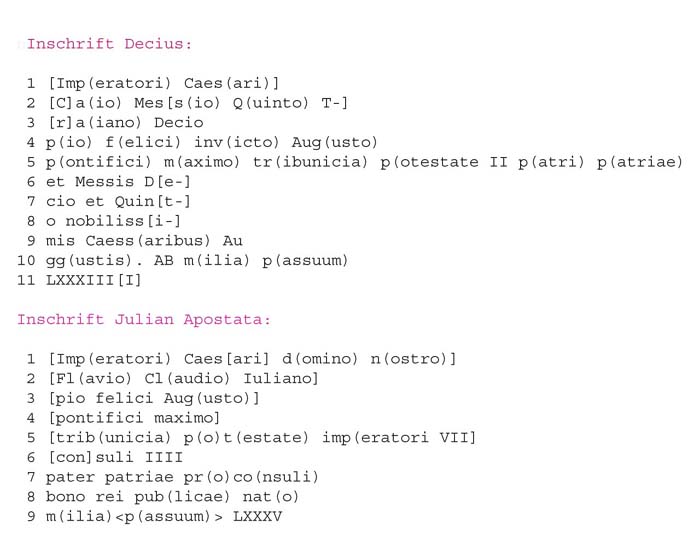
Task: Click the line "bono rei pub(licae) nat(o)"
Action: 172,497
